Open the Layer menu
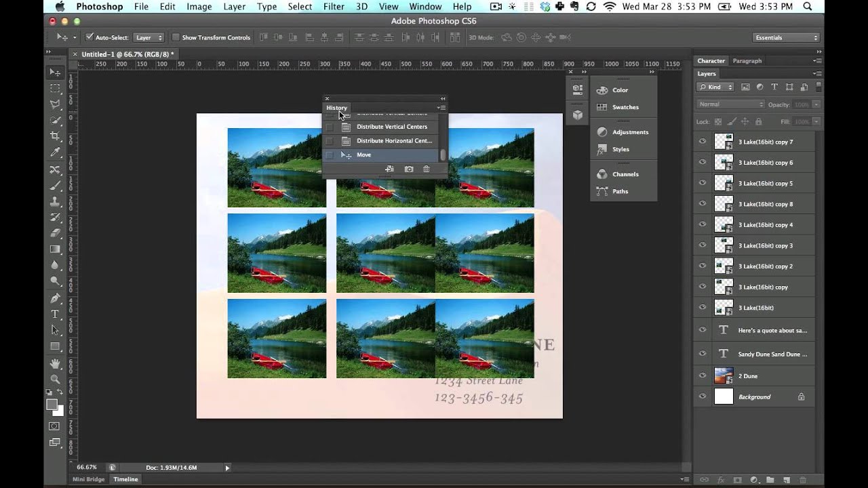The image size is (868, 488). point(235,7)
